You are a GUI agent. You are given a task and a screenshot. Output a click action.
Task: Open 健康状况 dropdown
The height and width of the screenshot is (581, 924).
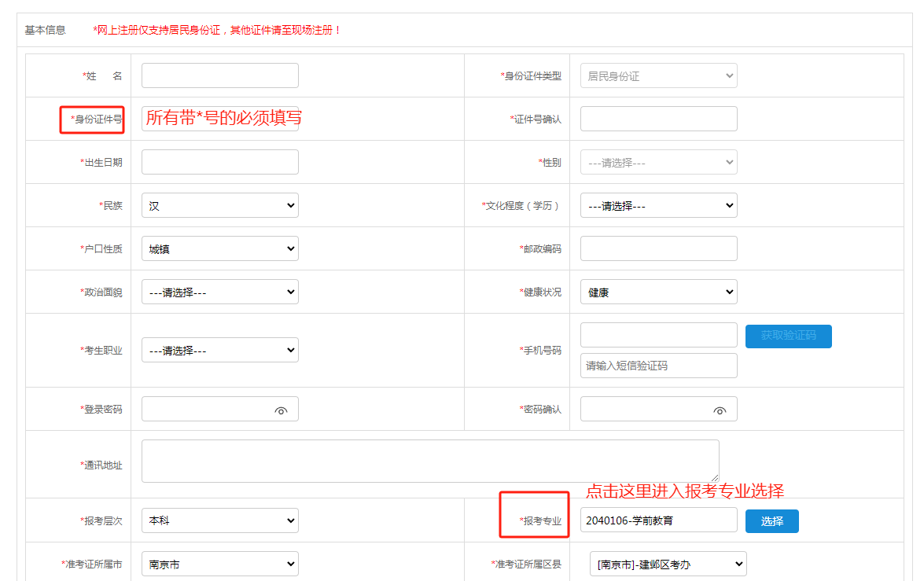pyautogui.click(x=658, y=292)
